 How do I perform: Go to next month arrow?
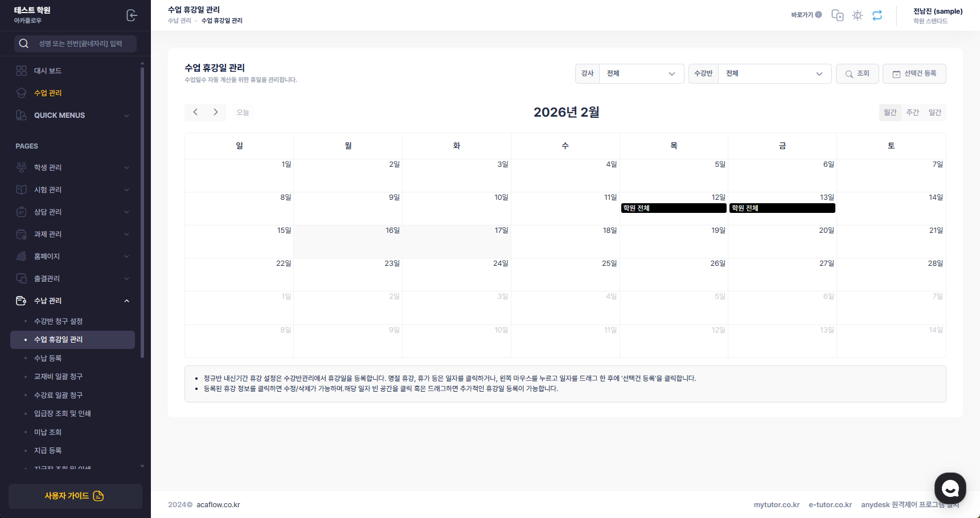[216, 112]
